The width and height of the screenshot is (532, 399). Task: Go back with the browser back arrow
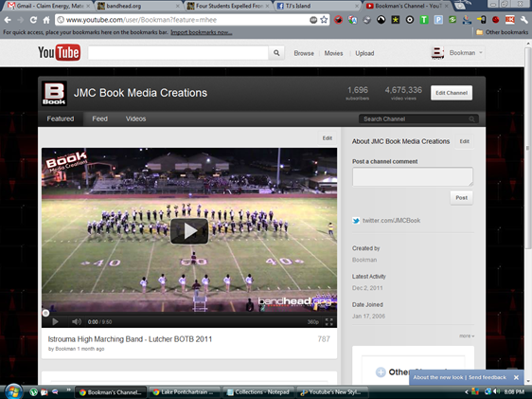[x=8, y=20]
